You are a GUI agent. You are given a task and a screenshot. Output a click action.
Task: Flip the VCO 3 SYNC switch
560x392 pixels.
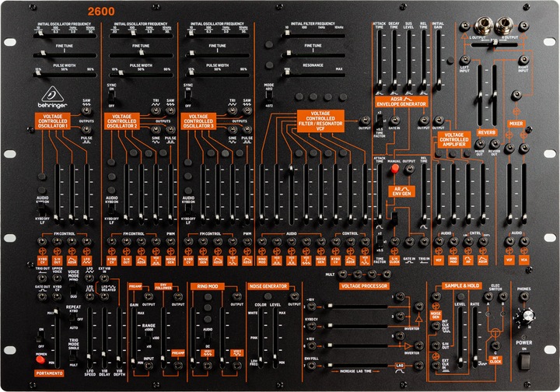pyautogui.click(x=188, y=95)
